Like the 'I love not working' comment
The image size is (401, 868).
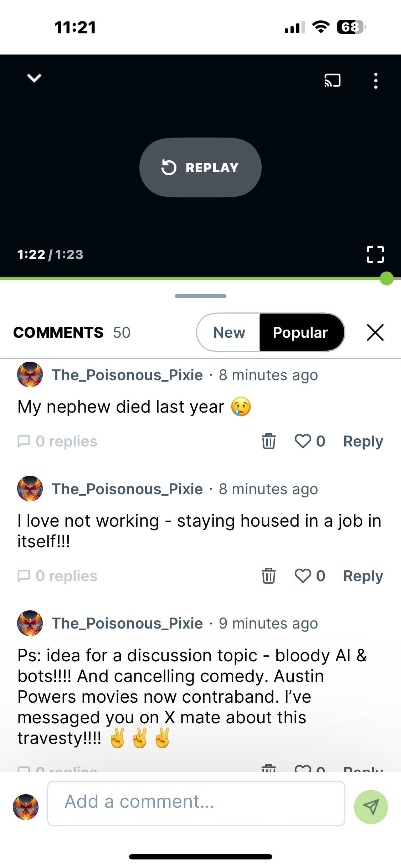[x=303, y=576]
